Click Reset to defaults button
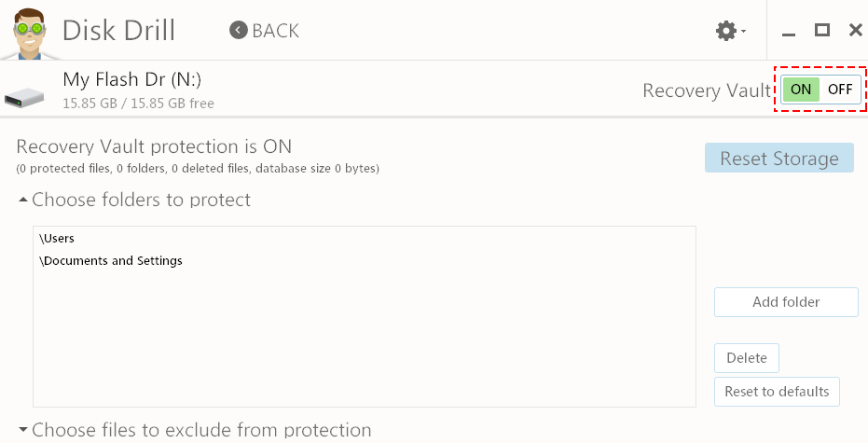The image size is (868, 443). pos(777,392)
